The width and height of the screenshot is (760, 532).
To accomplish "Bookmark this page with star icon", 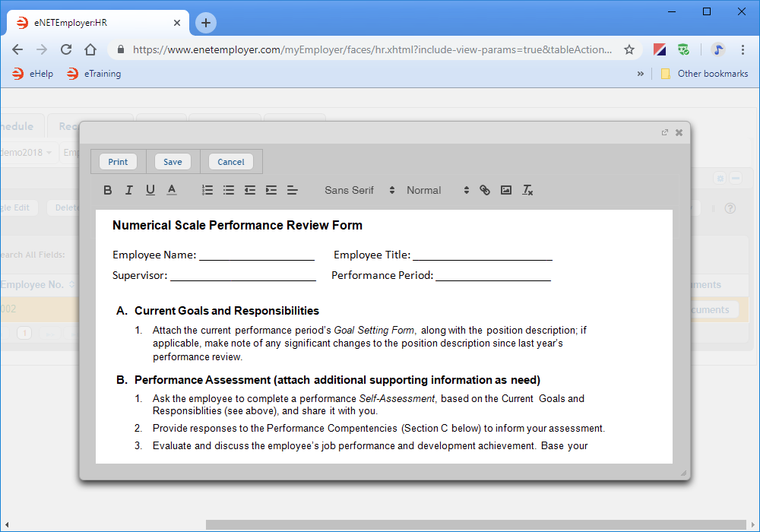I will [x=629, y=49].
